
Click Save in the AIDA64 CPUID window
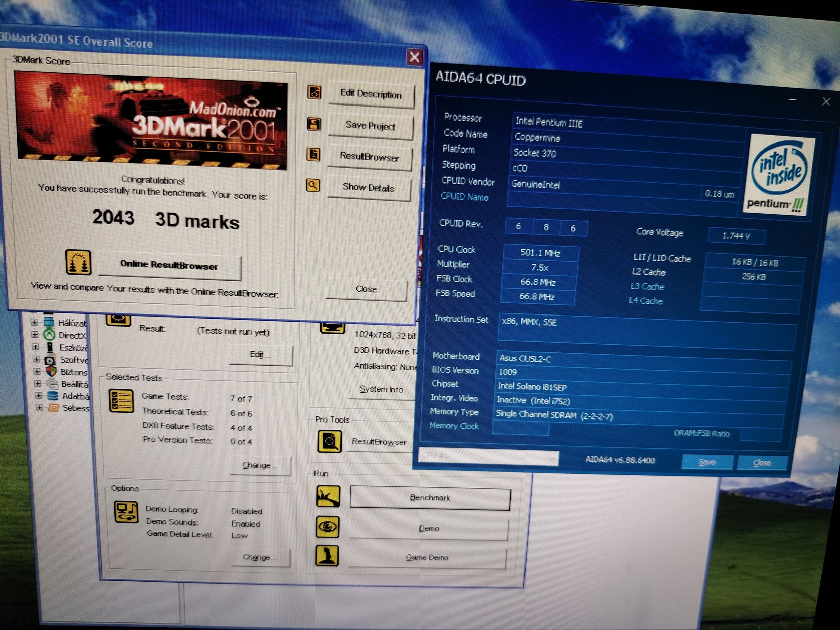[x=707, y=462]
